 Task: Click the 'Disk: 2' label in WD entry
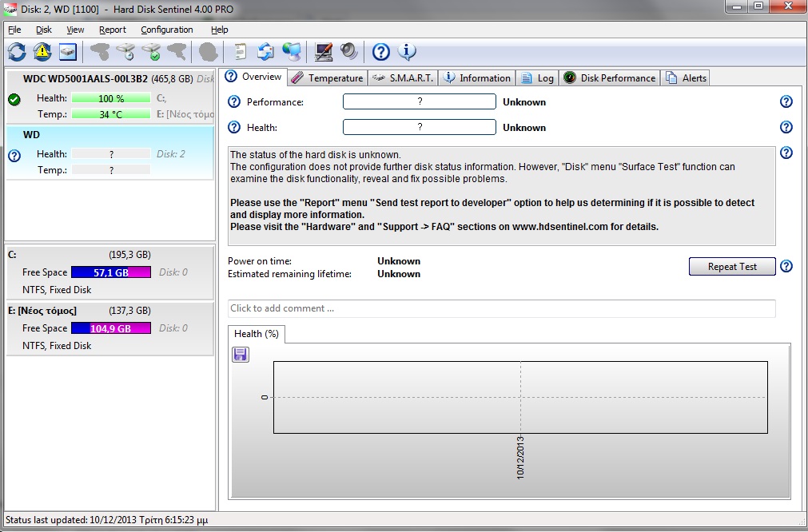[x=171, y=154]
